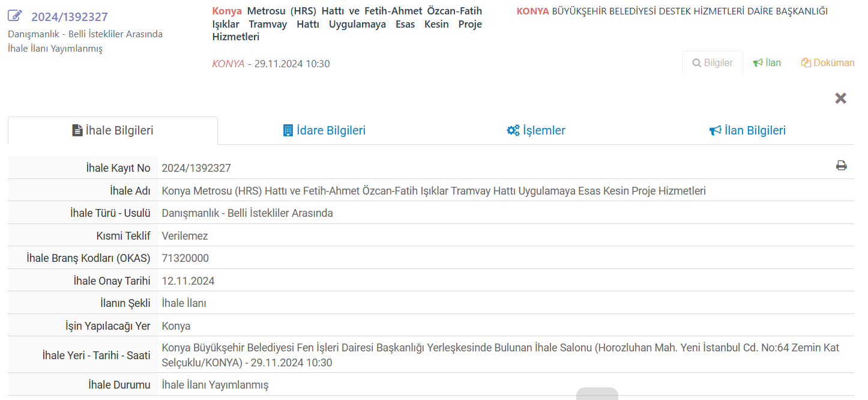
Task: Open the İlan Bilgileri tab
Action: tap(748, 131)
